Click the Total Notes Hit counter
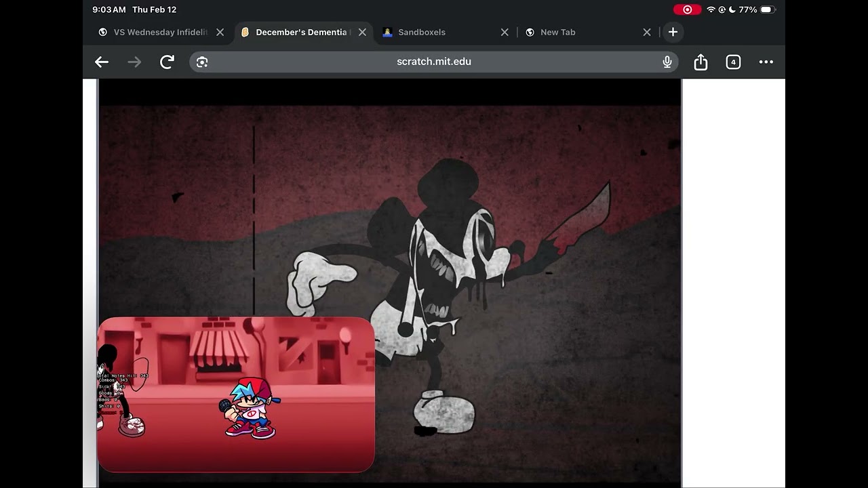This screenshot has height=488, width=868. coord(123,375)
